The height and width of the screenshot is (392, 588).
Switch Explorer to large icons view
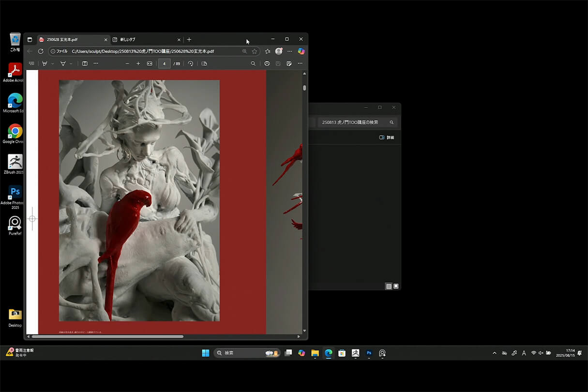click(396, 286)
